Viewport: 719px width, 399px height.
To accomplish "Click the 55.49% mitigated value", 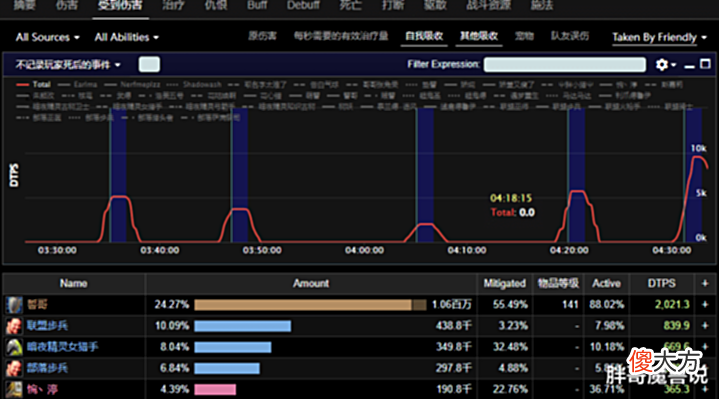I will click(510, 305).
